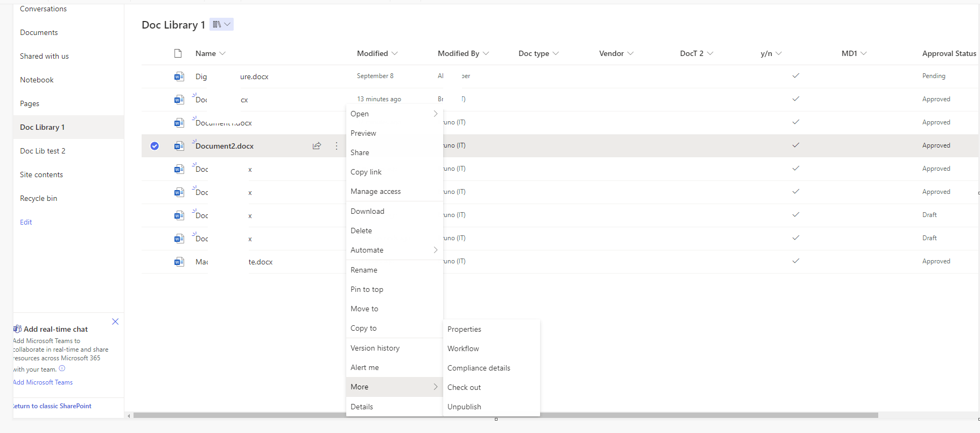Click the Approval Status column header
The width and height of the screenshot is (980, 433).
click(x=949, y=53)
